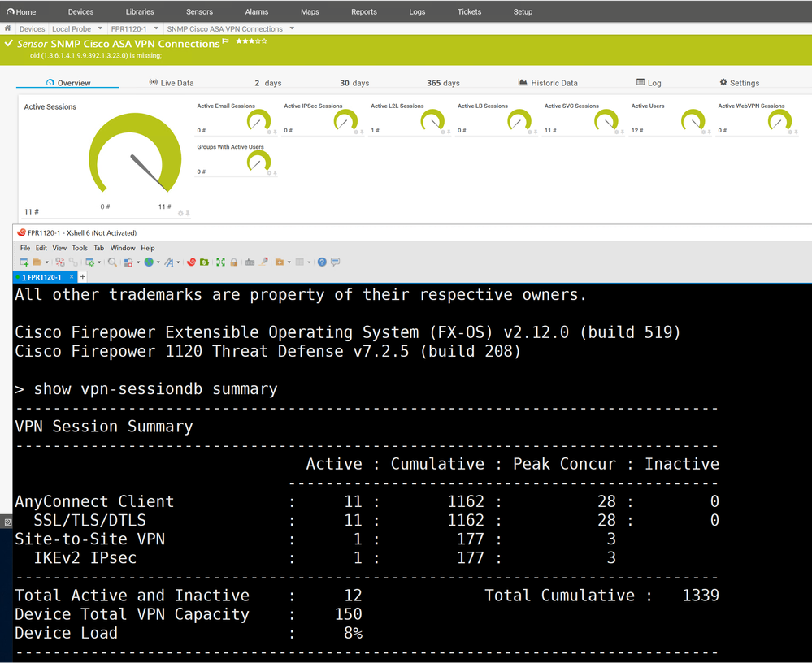
Task: Open the Setup top menu
Action: click(x=523, y=11)
